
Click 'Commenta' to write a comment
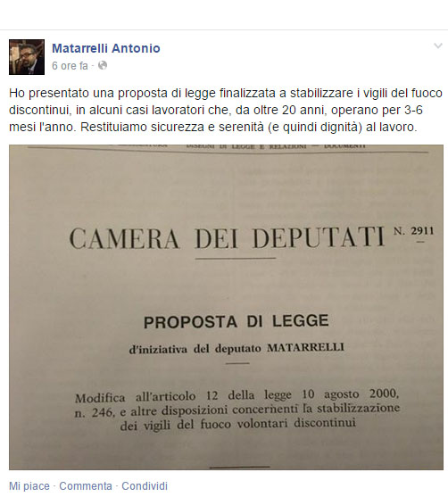(86, 486)
